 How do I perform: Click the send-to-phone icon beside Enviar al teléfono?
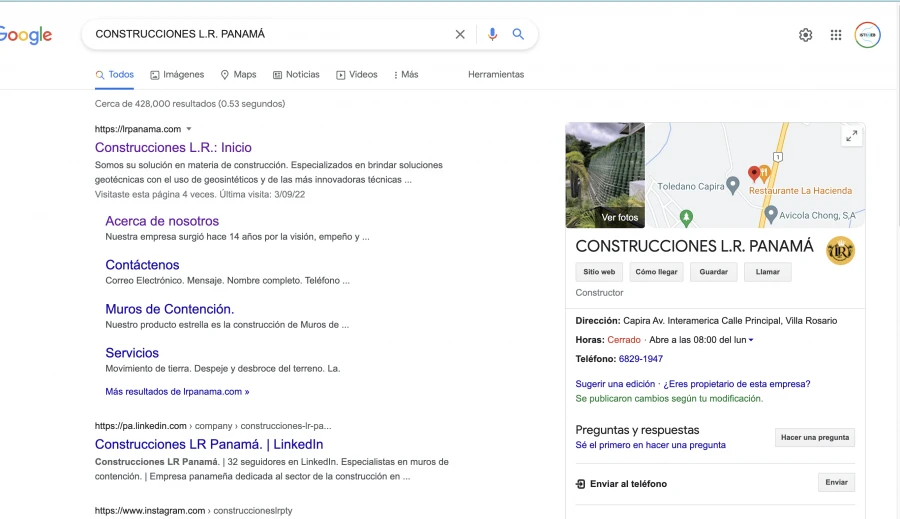580,484
